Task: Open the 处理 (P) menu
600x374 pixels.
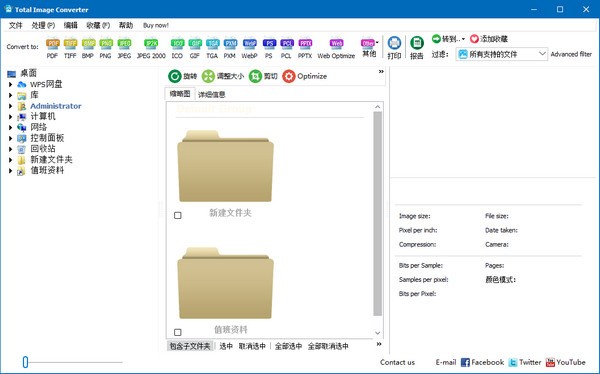Action: point(43,25)
